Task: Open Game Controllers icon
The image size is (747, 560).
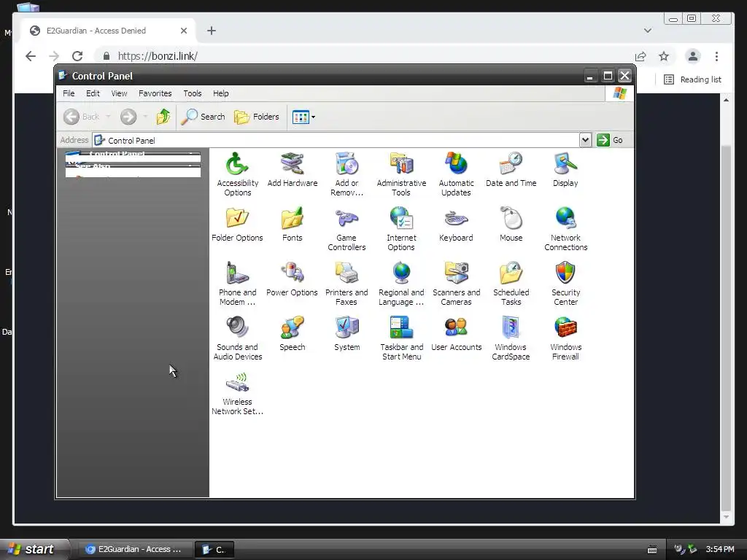Action: (347, 228)
